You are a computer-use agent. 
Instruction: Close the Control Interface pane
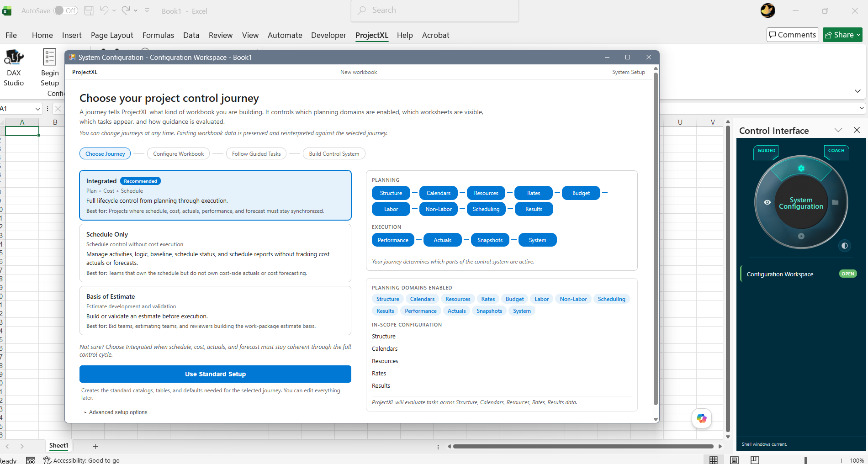coord(857,130)
